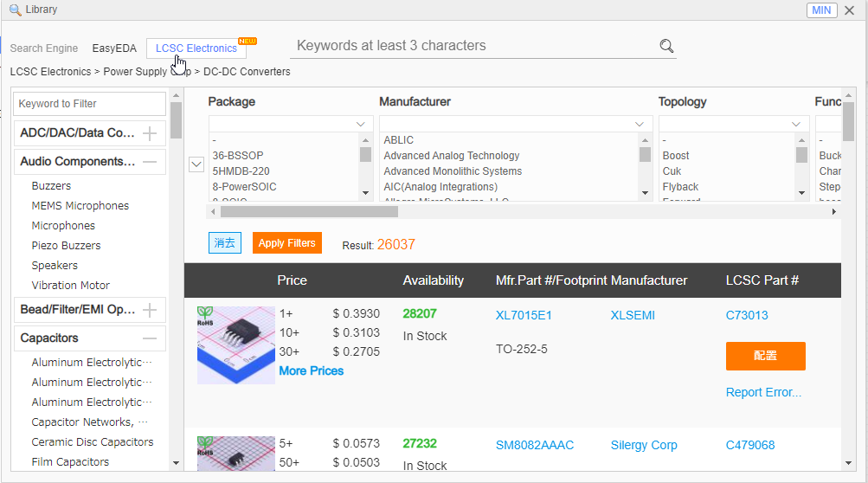868x483 pixels.
Task: Click the filter area horizontal scrollbar thumb
Action: point(309,211)
